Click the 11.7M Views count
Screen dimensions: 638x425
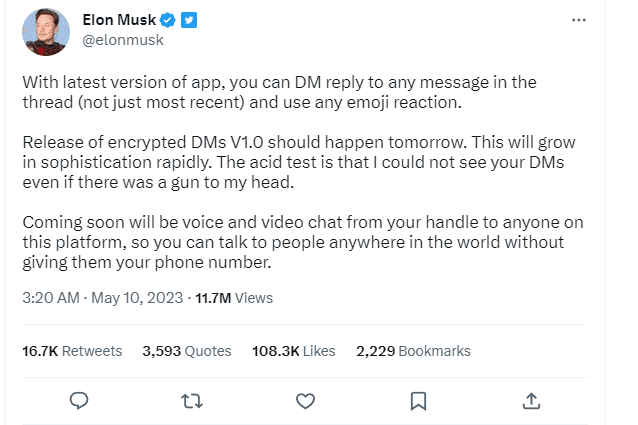click(x=233, y=297)
